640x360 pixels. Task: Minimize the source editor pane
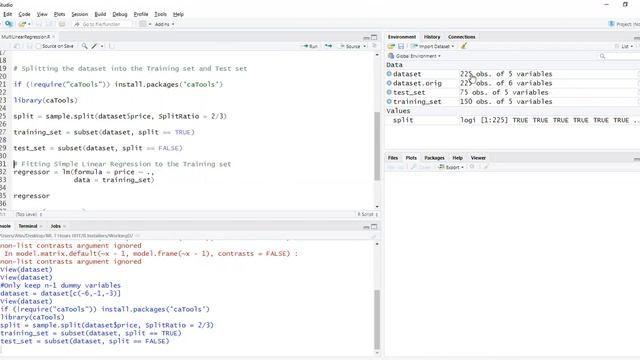(366, 37)
